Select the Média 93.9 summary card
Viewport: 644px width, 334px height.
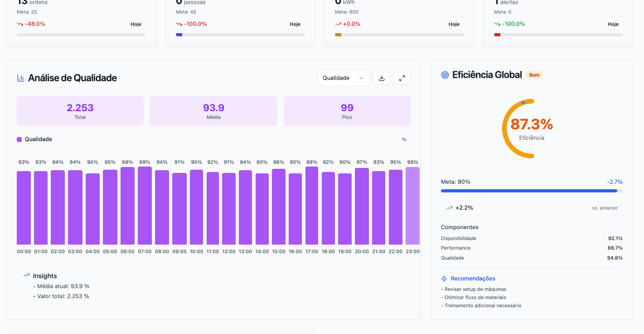pyautogui.click(x=213, y=111)
